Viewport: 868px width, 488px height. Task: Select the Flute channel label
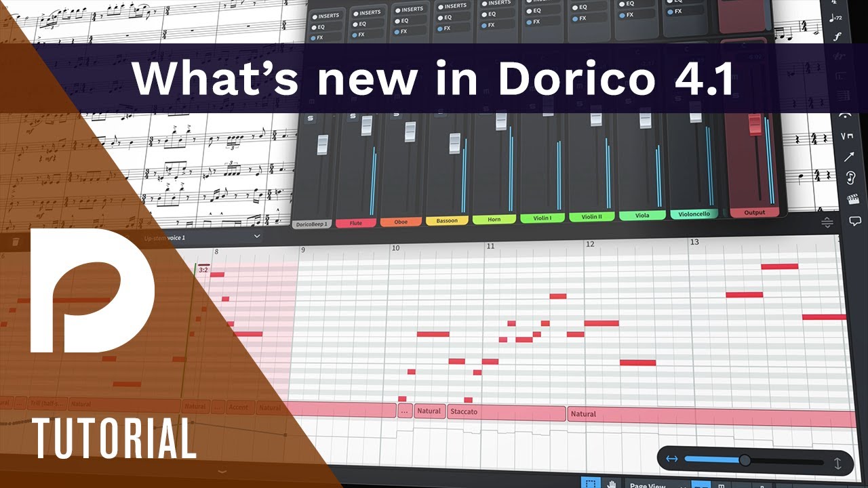(x=356, y=223)
